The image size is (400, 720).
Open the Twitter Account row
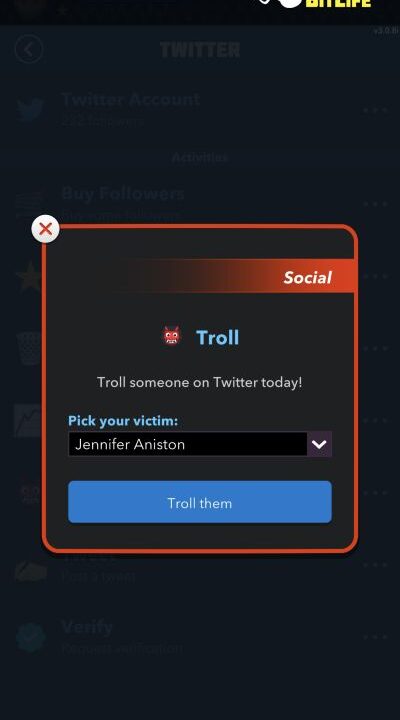(200, 110)
